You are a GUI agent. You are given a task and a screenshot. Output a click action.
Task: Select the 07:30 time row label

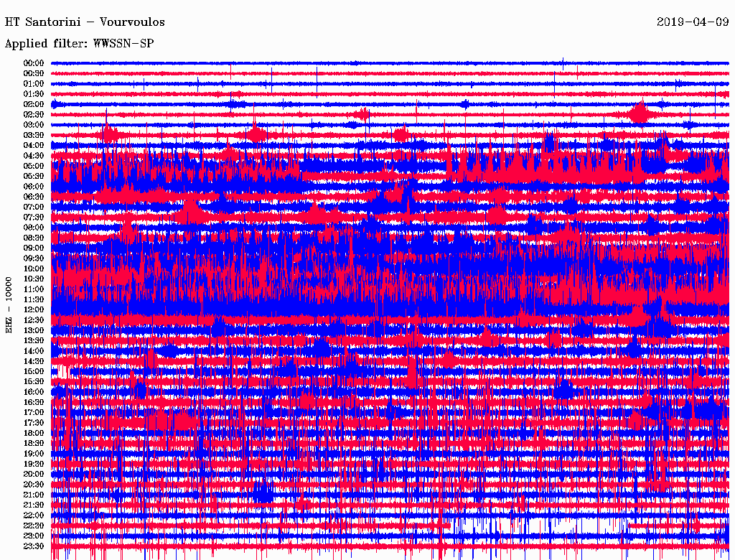click(33, 218)
